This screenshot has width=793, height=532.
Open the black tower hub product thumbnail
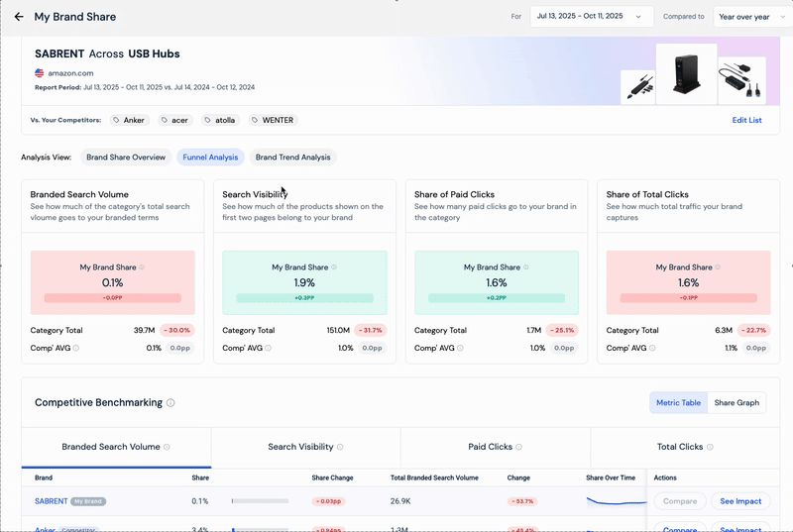coord(686,73)
